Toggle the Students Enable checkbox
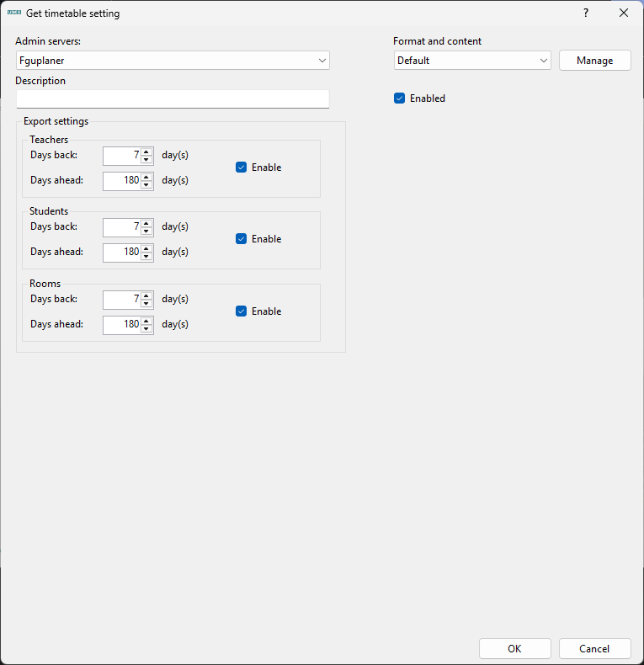The width and height of the screenshot is (644, 665). click(242, 239)
